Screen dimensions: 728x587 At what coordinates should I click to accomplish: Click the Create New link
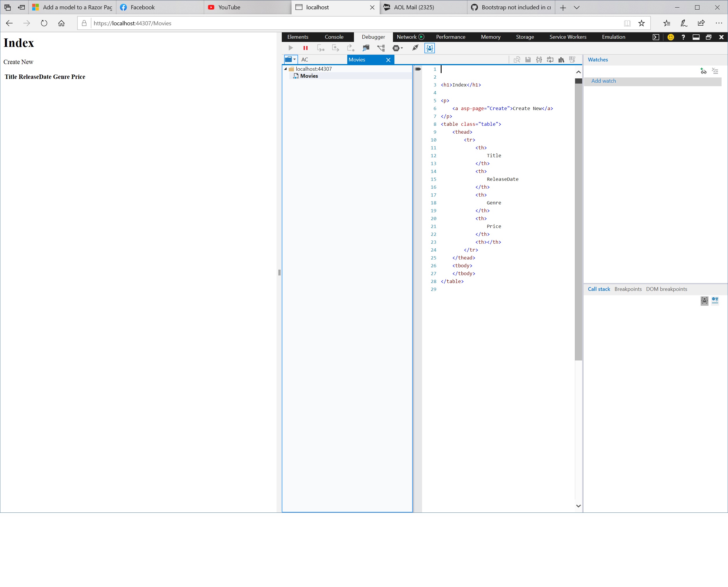(18, 62)
